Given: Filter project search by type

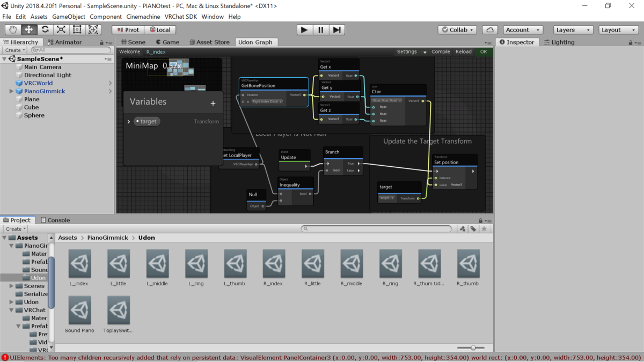Looking at the screenshot, I should [x=463, y=228].
